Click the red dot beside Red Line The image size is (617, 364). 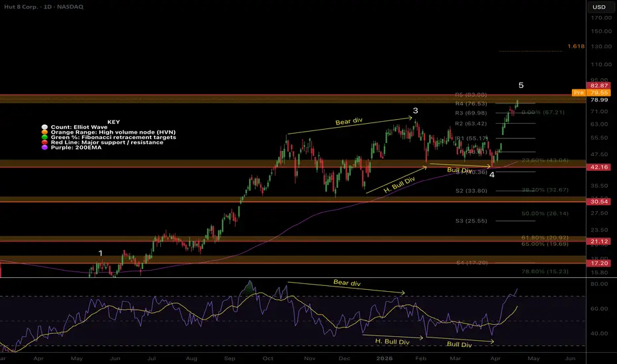click(x=44, y=142)
